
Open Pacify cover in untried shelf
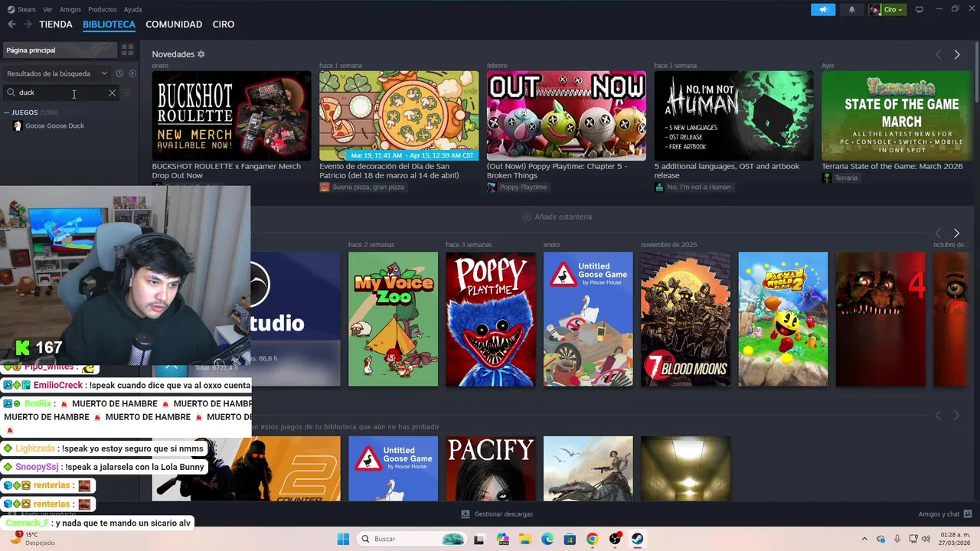(491, 468)
